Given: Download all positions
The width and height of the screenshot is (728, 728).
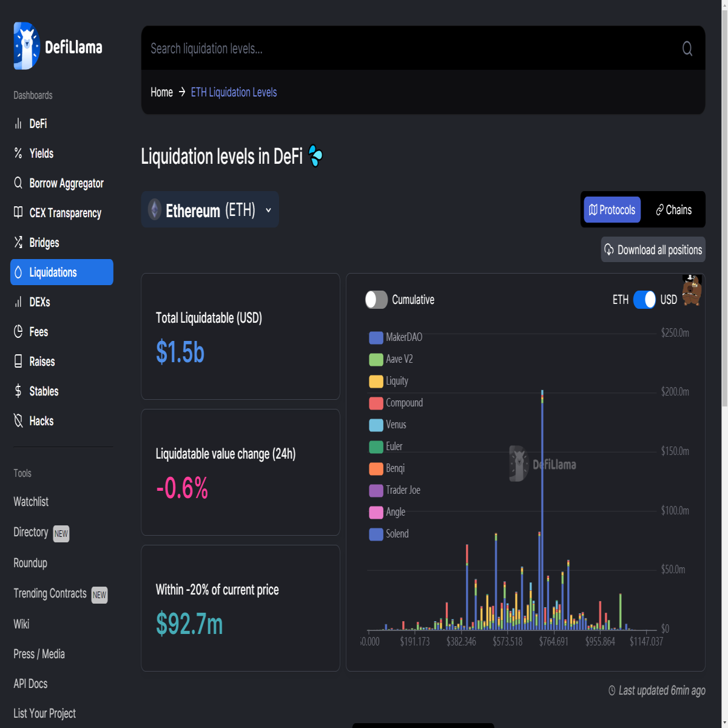Looking at the screenshot, I should tap(653, 250).
